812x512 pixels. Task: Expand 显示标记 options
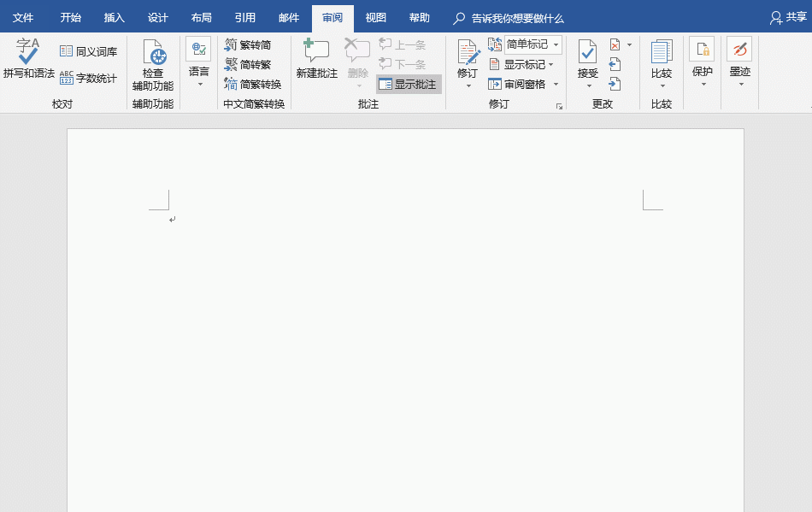(521, 64)
